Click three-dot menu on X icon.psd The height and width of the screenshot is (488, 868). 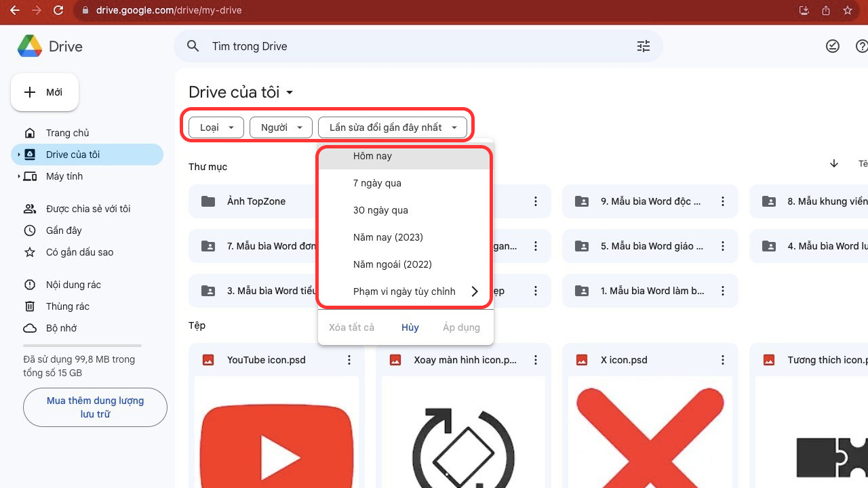[723, 360]
